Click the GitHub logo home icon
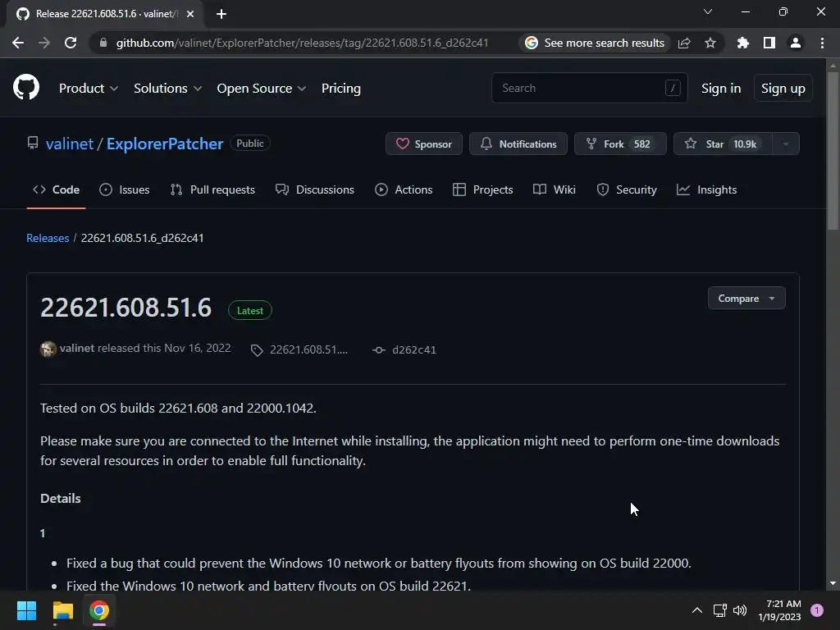 tap(25, 87)
